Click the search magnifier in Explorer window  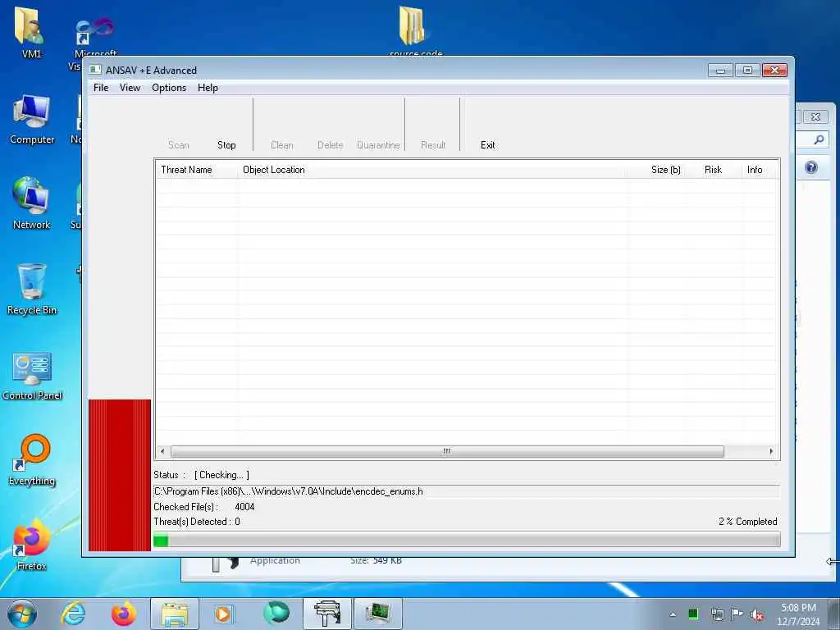(x=819, y=139)
